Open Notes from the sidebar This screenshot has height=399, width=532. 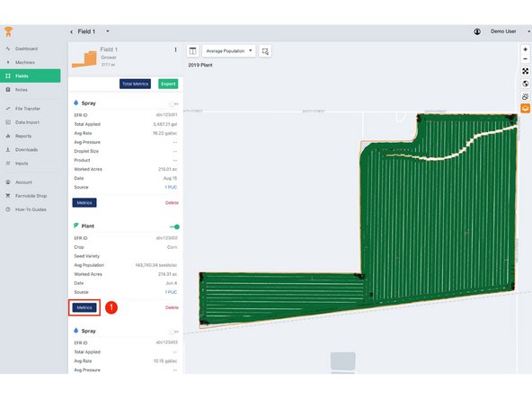tap(22, 90)
